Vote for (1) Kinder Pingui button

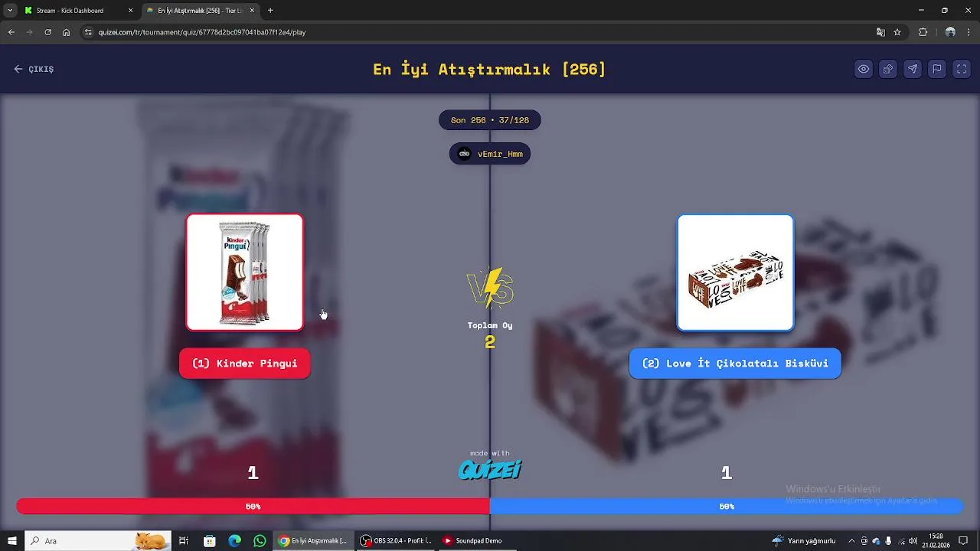[x=244, y=364]
